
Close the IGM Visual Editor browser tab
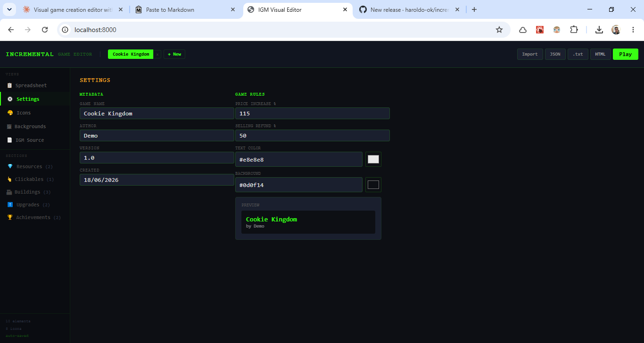[x=345, y=9]
